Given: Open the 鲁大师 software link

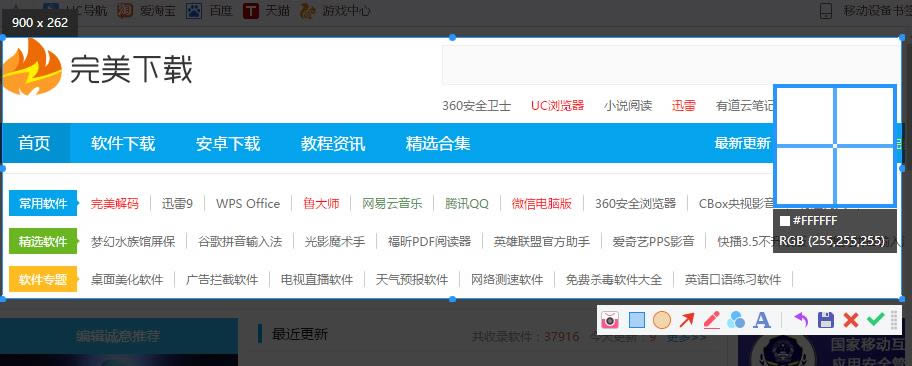Looking at the screenshot, I should 321,204.
